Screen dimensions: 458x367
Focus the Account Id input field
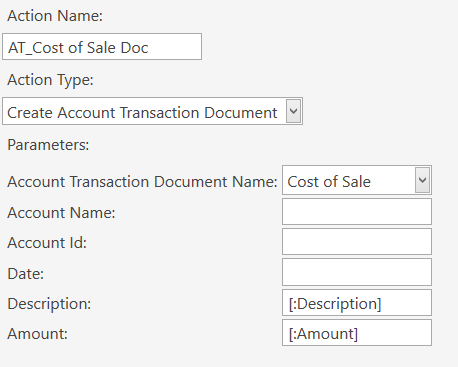[x=357, y=242]
